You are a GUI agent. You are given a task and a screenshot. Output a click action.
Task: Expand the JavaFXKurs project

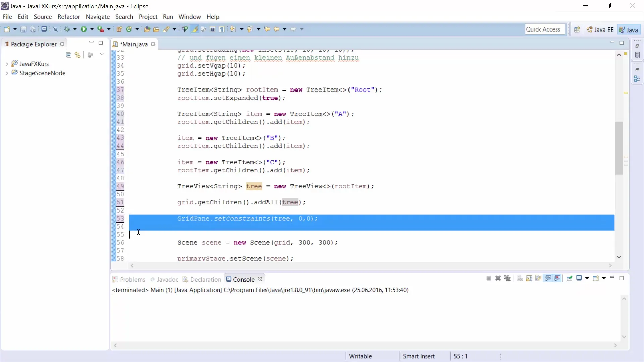(x=7, y=64)
